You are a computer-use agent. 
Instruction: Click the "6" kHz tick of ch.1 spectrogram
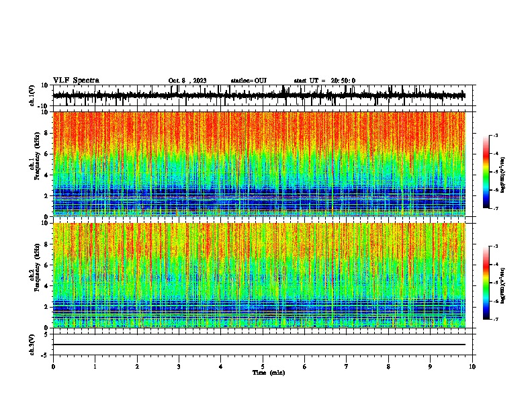(x=46, y=154)
